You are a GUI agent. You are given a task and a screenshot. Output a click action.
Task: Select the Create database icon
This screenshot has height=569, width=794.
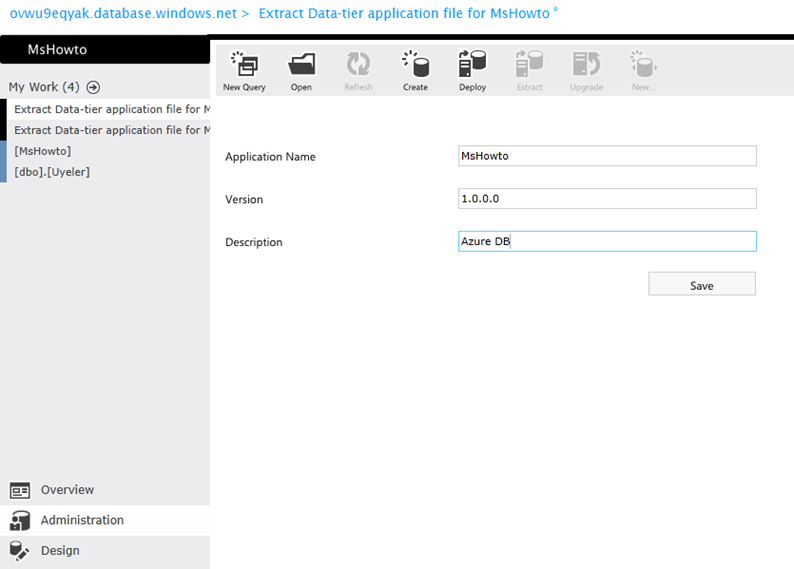click(415, 66)
